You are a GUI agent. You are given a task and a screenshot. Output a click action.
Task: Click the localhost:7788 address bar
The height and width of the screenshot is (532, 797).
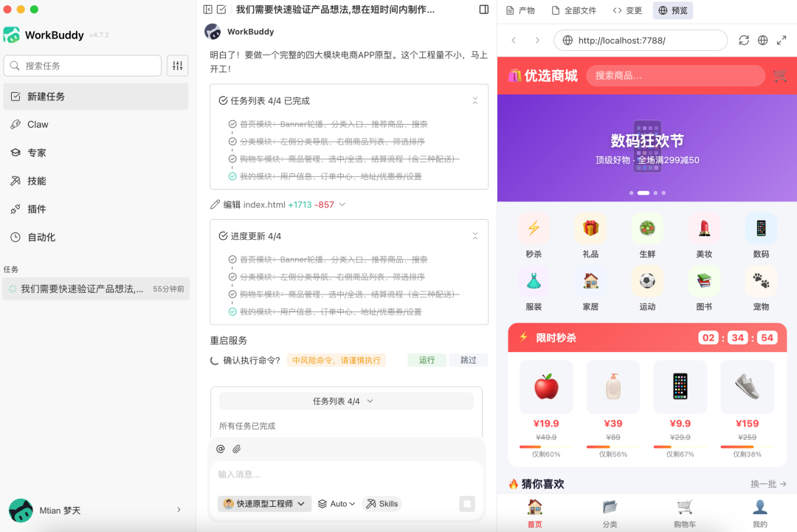(641, 40)
